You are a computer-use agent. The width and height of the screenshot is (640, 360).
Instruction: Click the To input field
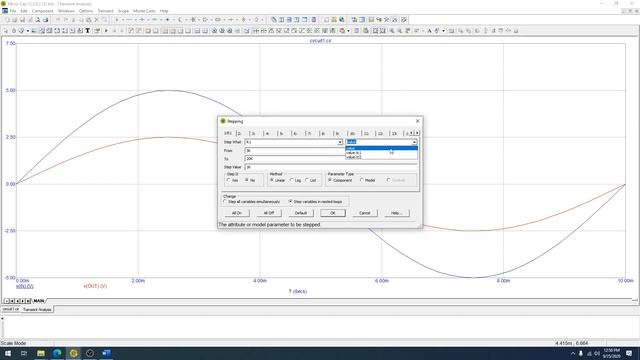pyautogui.click(x=295, y=159)
